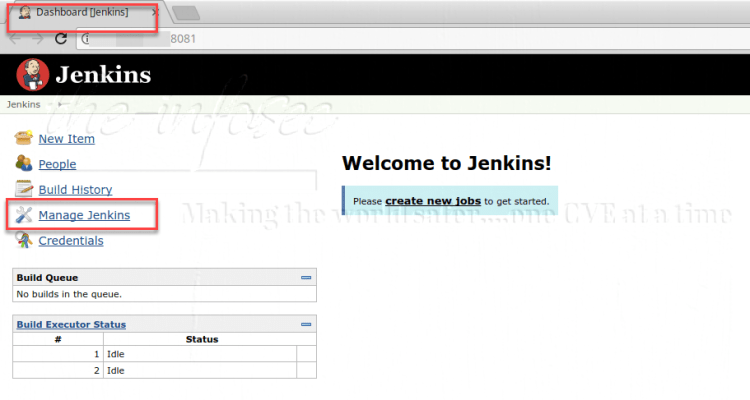Click the browser address bar
The height and width of the screenshot is (400, 750).
click(x=400, y=39)
